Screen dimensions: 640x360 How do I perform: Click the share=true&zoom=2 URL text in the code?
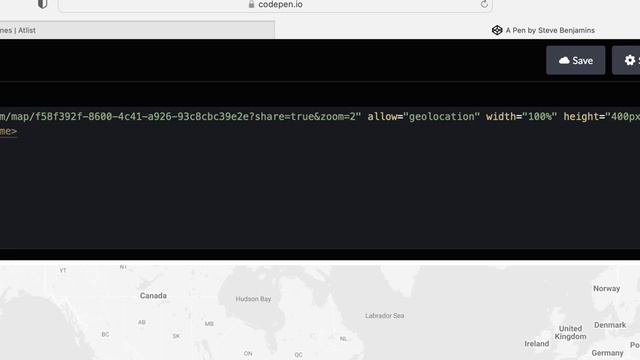pyautogui.click(x=305, y=117)
